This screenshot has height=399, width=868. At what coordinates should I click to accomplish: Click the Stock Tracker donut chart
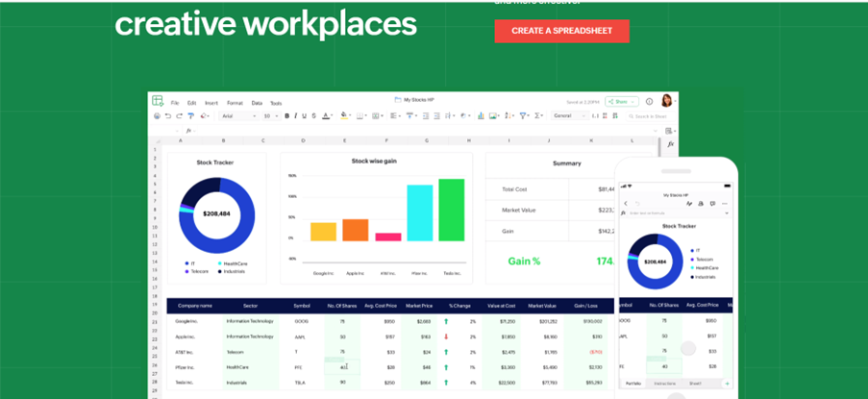click(x=216, y=213)
